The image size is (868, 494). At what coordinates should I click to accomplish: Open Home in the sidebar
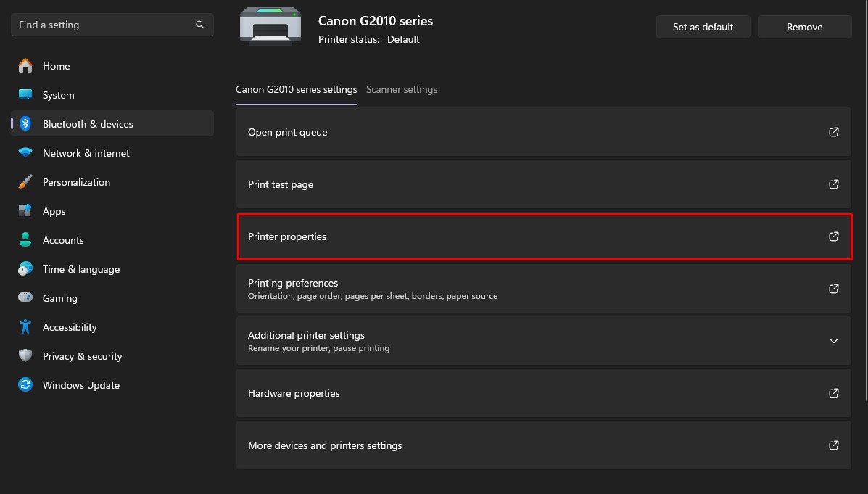(x=56, y=66)
